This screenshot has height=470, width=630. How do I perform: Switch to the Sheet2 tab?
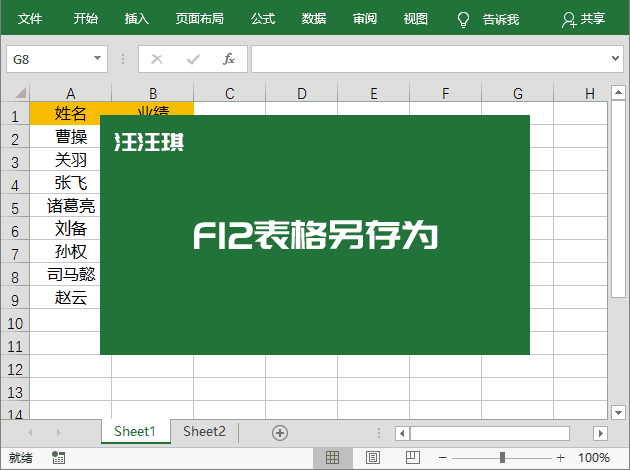point(205,431)
